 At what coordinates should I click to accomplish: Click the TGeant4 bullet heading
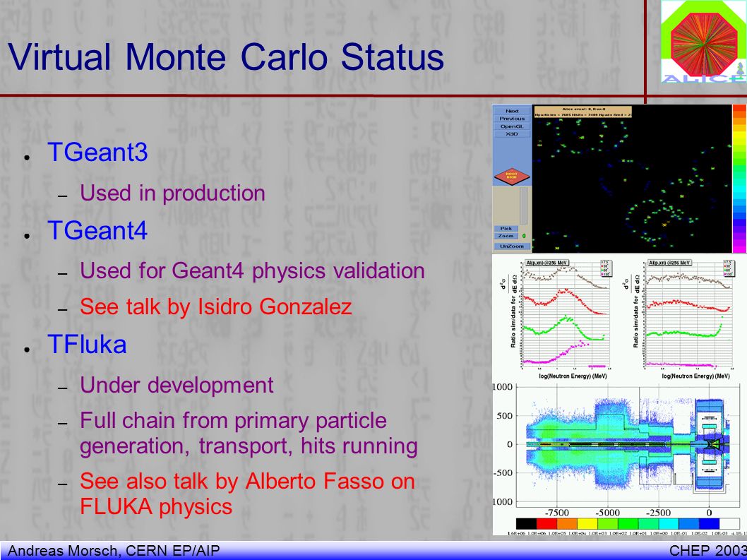97,230
